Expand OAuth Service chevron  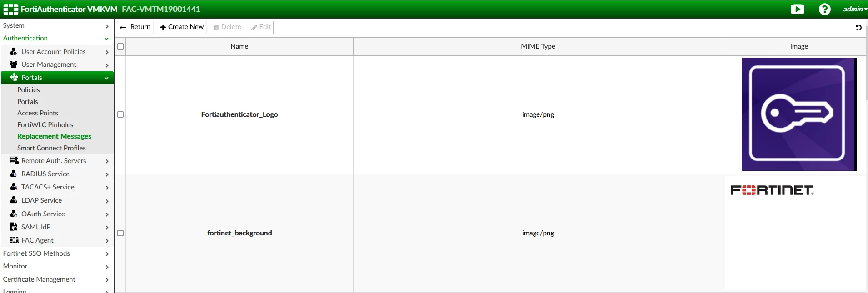click(107, 214)
